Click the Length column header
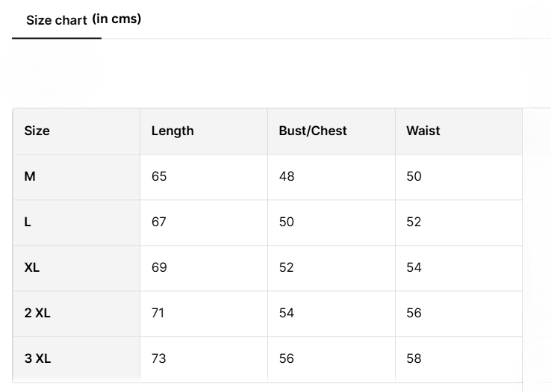551x392 pixels. pos(172,131)
